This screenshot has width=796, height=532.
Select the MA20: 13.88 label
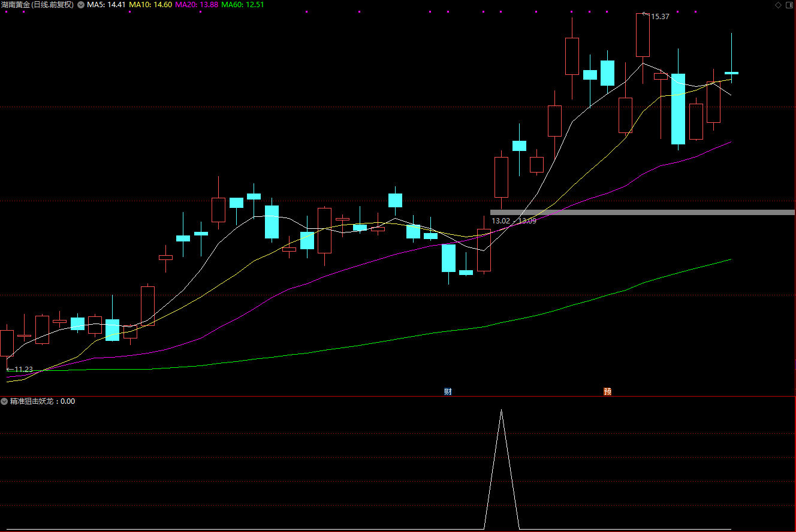(x=197, y=5)
